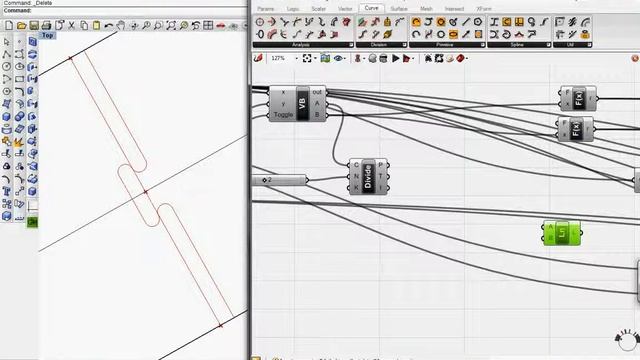Choose the orange lock Util icon

coord(585,34)
